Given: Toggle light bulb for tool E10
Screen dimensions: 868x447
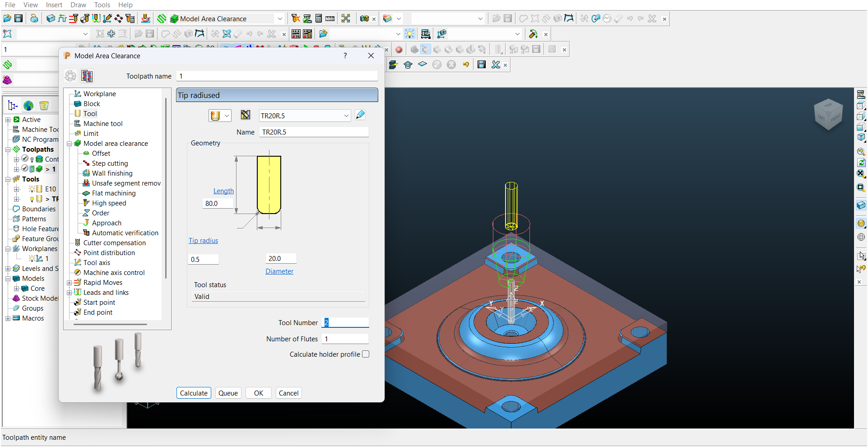Looking at the screenshot, I should pyautogui.click(x=32, y=189).
